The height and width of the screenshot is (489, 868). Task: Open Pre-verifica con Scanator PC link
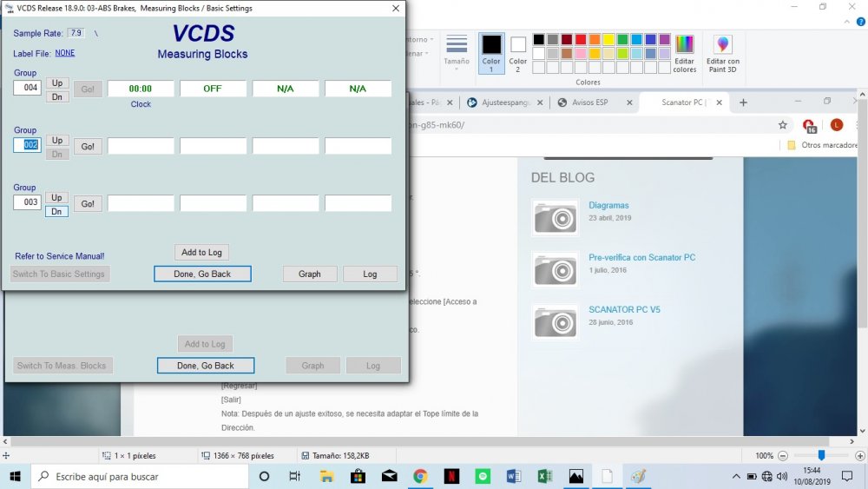click(641, 257)
